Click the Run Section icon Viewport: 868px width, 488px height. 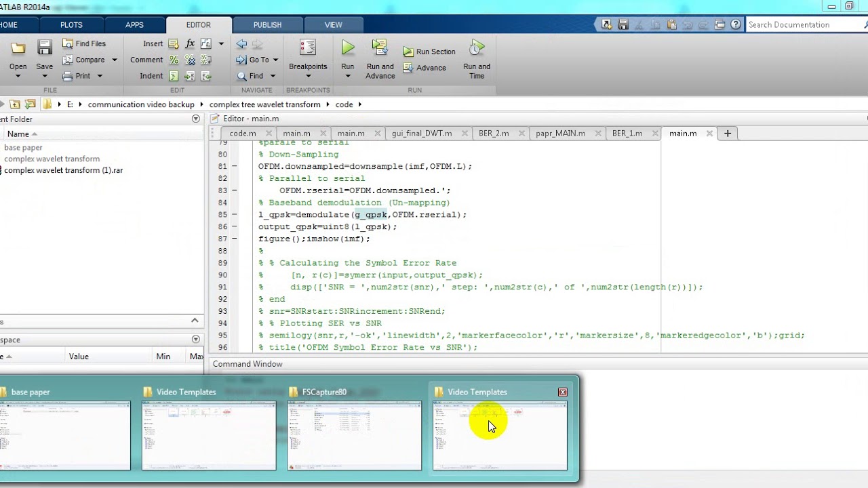(x=408, y=52)
